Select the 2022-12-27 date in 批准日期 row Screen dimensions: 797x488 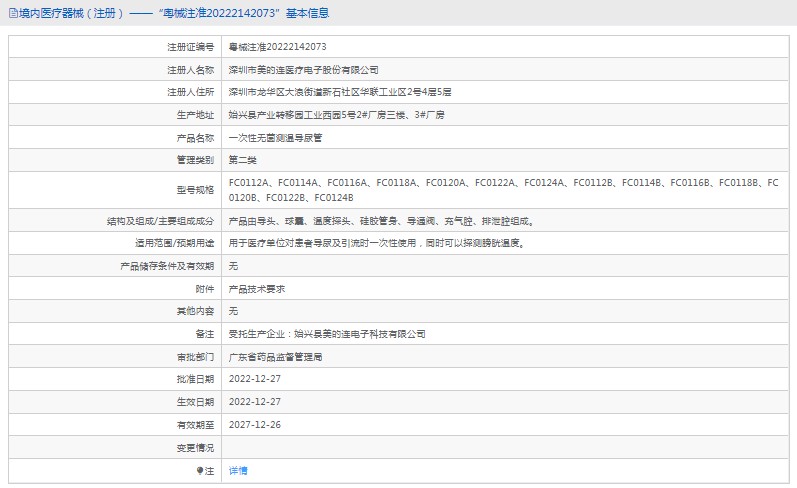click(x=255, y=379)
